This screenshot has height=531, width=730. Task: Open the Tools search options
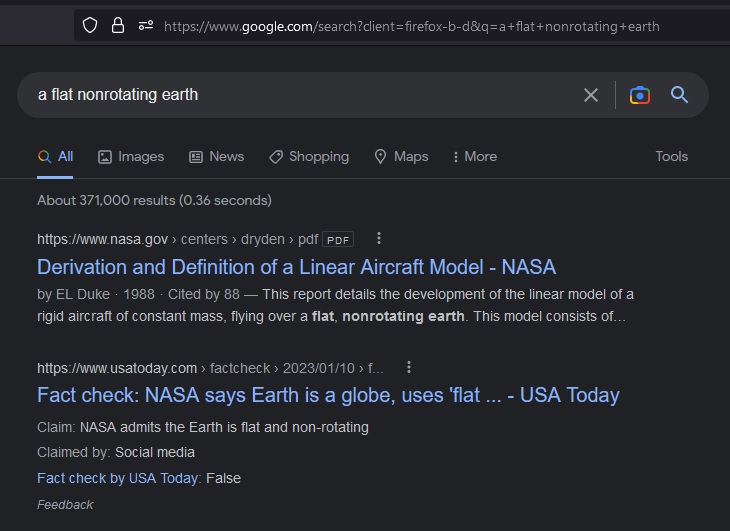[x=671, y=157]
